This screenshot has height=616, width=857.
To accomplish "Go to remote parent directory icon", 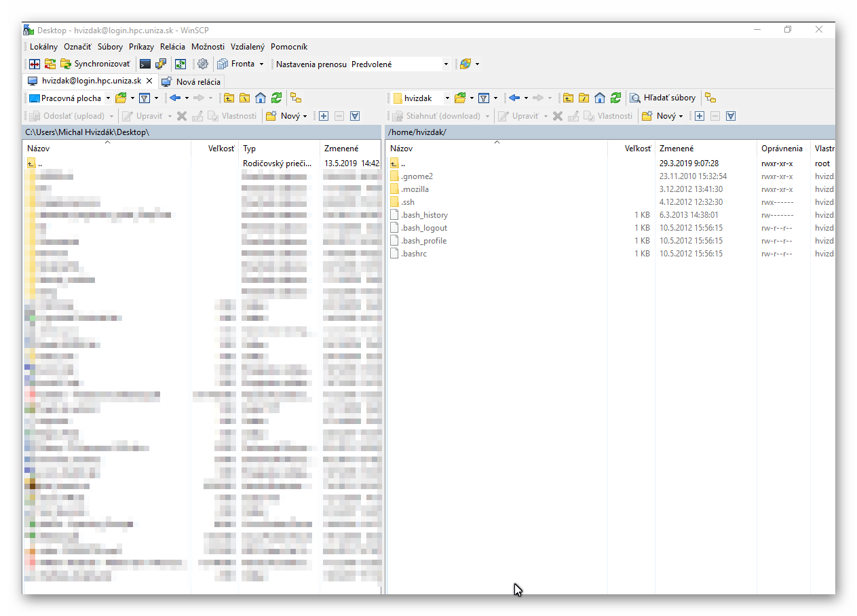I will [569, 98].
